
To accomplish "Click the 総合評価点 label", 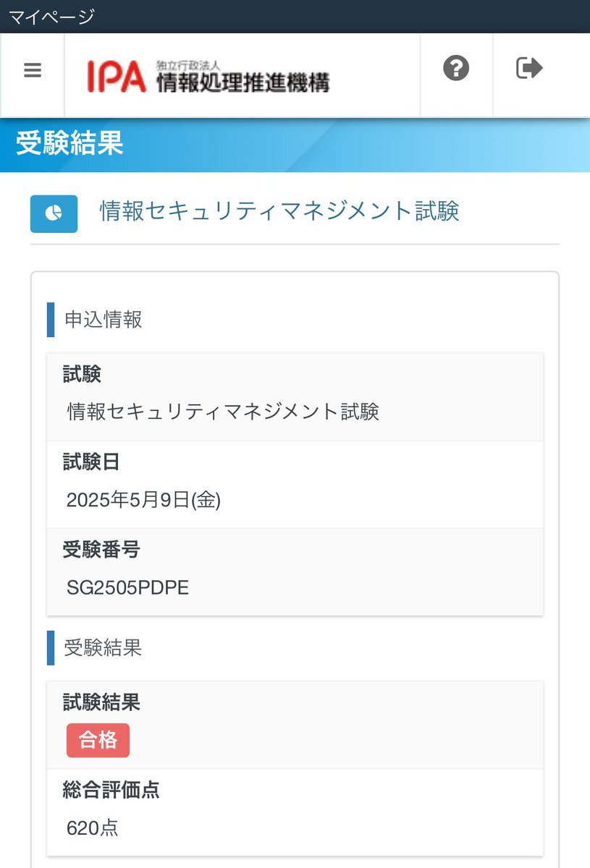I will click(111, 791).
